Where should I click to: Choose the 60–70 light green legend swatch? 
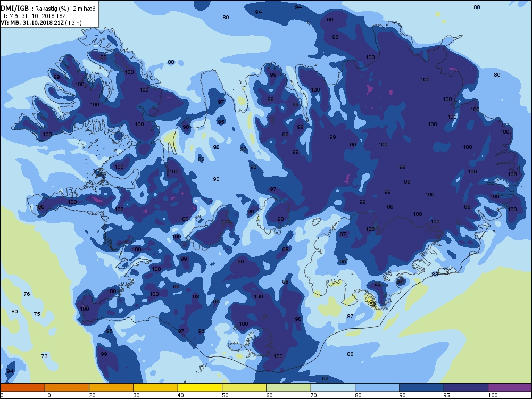click(x=289, y=387)
